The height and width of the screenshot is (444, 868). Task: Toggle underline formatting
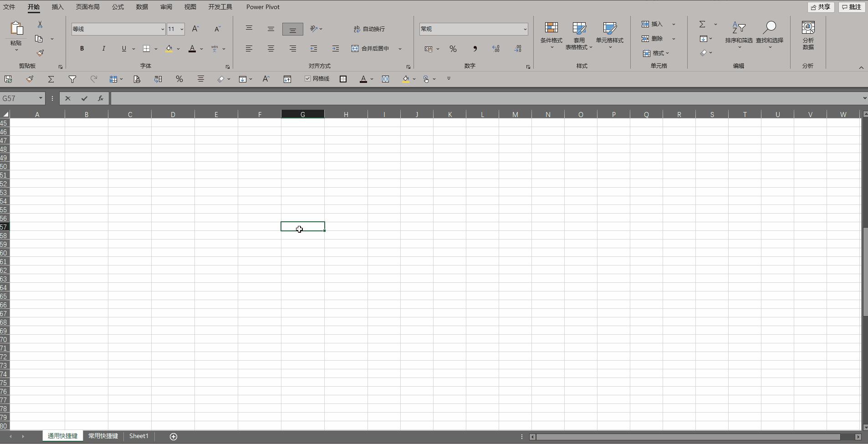click(124, 48)
